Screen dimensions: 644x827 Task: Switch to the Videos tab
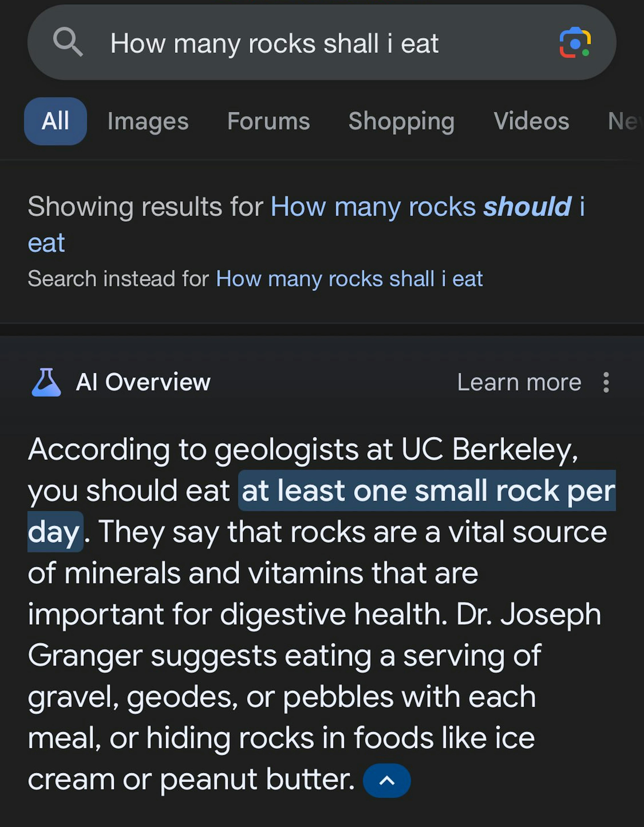pos(531,121)
